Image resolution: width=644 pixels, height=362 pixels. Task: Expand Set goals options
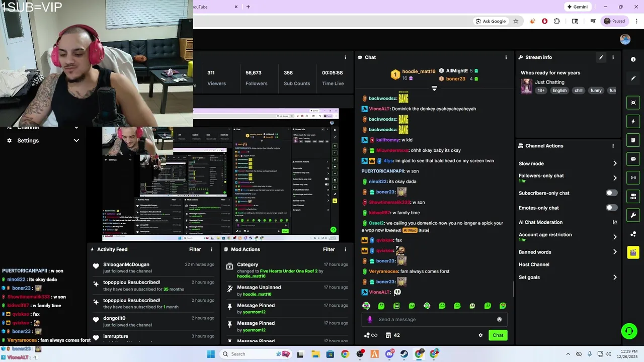point(615,277)
